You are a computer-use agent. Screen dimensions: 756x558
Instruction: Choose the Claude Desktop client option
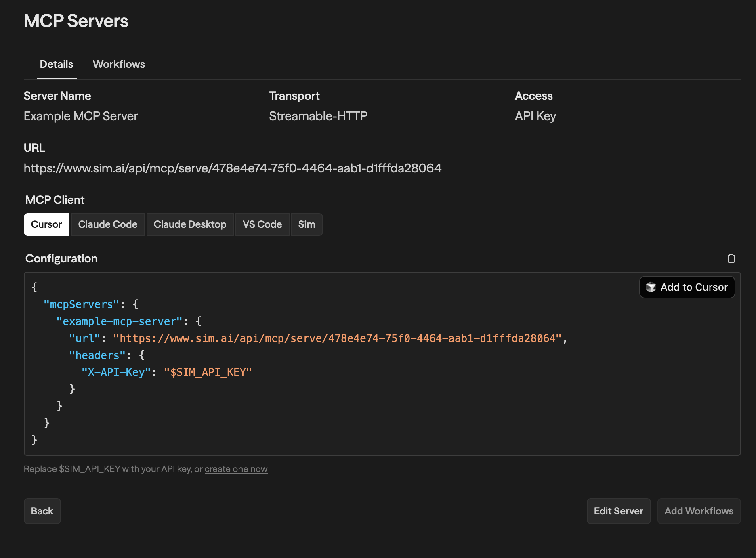[190, 224]
